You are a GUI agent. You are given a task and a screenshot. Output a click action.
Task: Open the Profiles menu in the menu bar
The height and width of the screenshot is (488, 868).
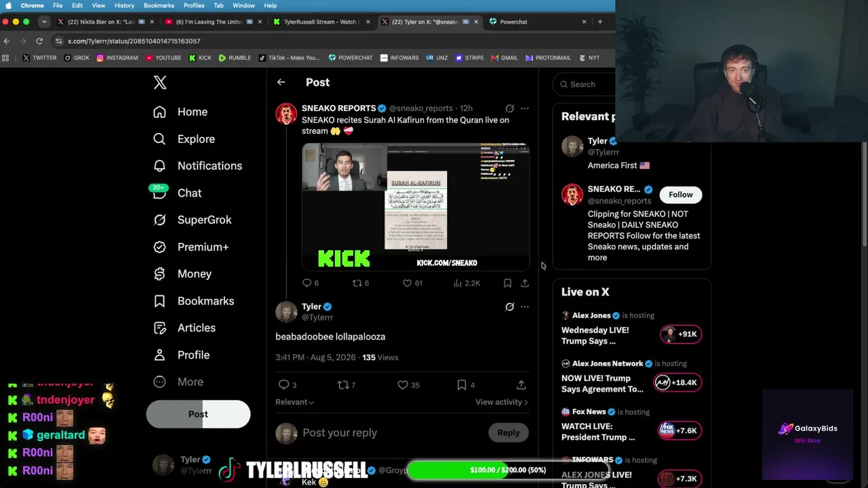pos(194,5)
